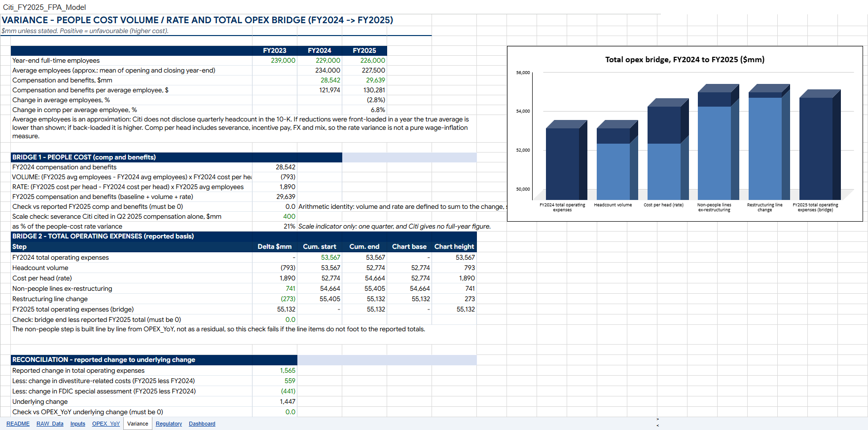The image size is (868, 430).
Task: Click the 6.8% comp per employee change
Action: tap(378, 110)
